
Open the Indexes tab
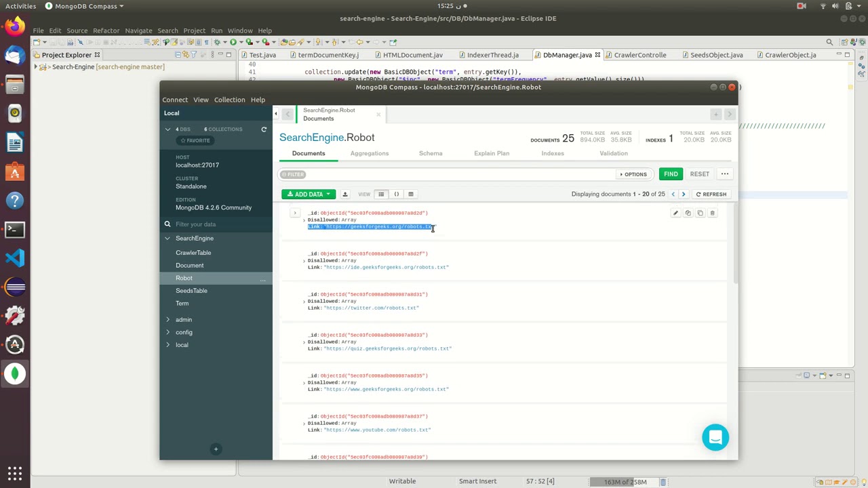[553, 153]
